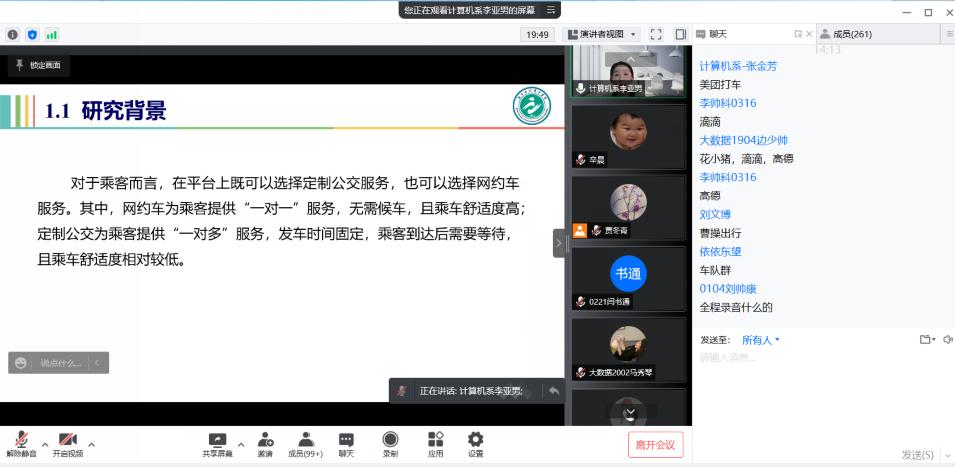Open the screen-share banner menu icon
The width and height of the screenshot is (955, 467).
click(551, 10)
